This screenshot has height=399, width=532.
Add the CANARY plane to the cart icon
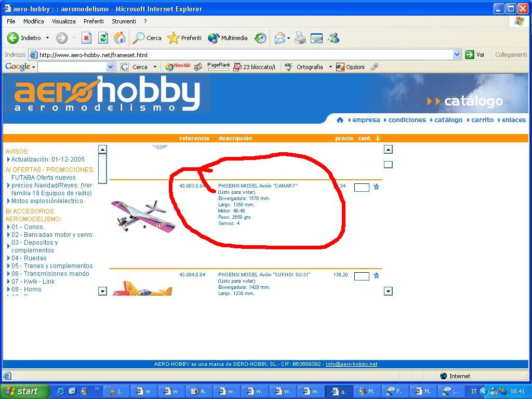(376, 187)
